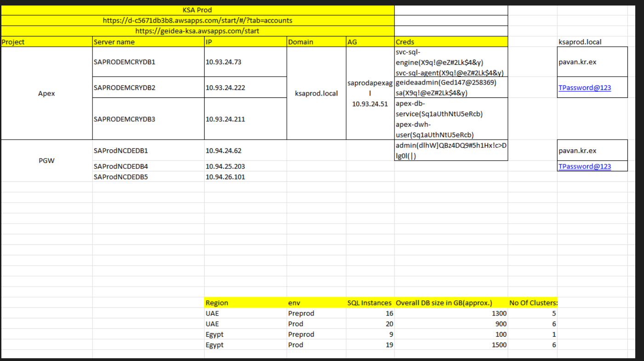Select the Creds header cell
The height and width of the screenshot is (361, 644).
point(451,42)
